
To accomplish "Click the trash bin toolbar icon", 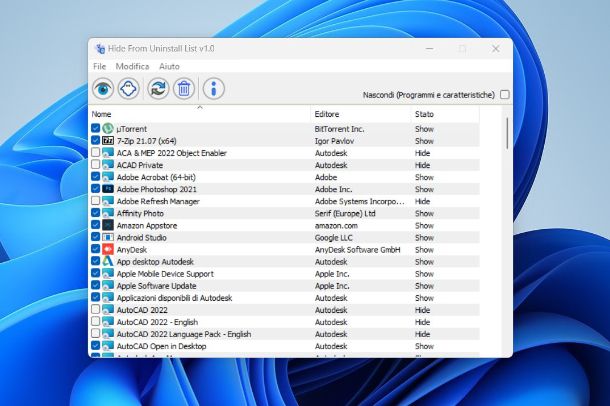I will [184, 88].
